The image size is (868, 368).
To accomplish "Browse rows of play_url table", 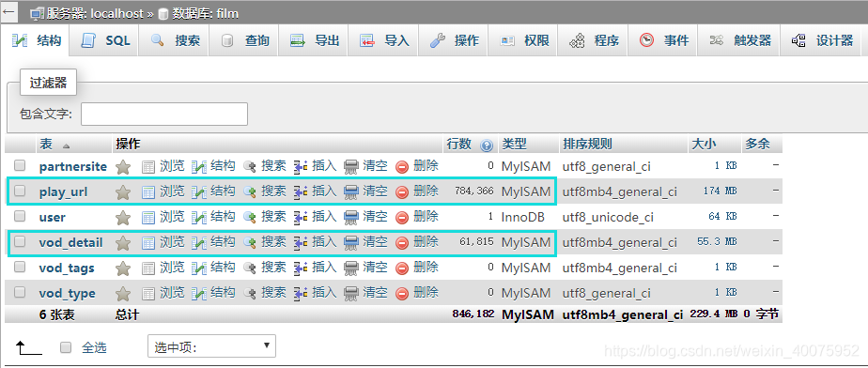I will [163, 192].
